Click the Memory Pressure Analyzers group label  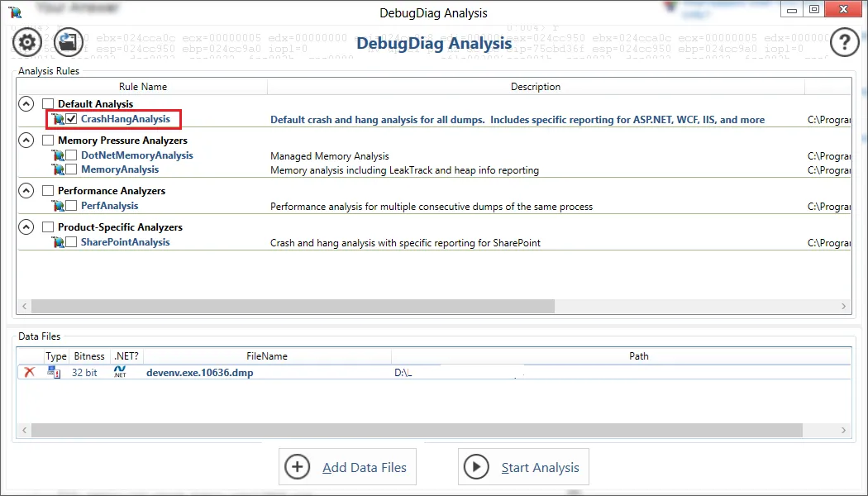[123, 141]
